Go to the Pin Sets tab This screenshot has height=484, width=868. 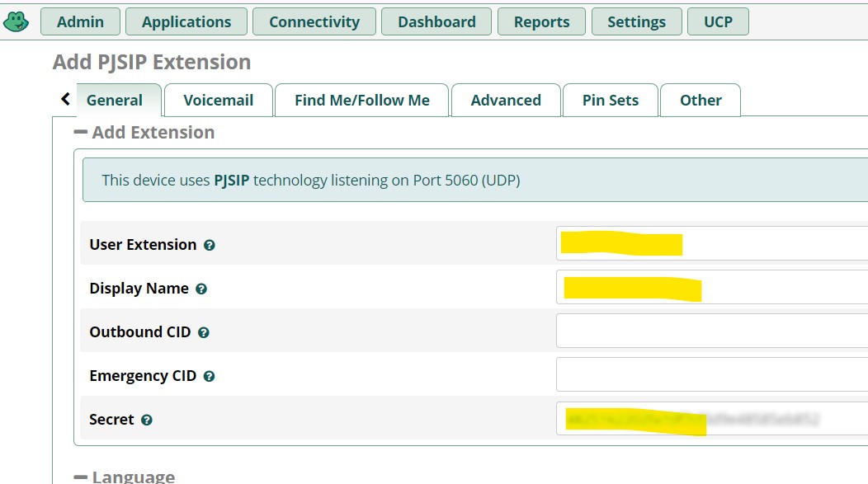(610, 101)
